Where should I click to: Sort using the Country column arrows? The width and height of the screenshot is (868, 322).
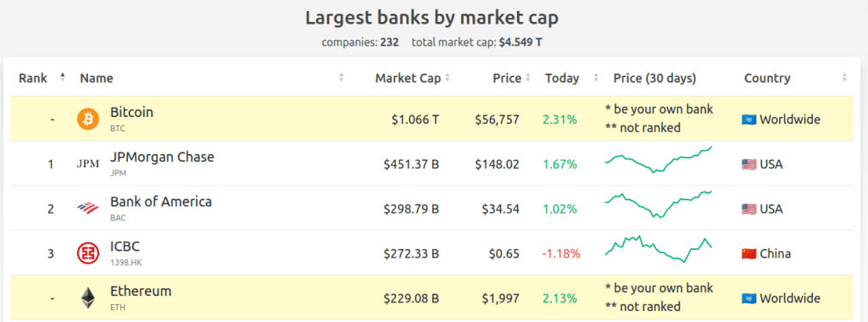click(844, 78)
